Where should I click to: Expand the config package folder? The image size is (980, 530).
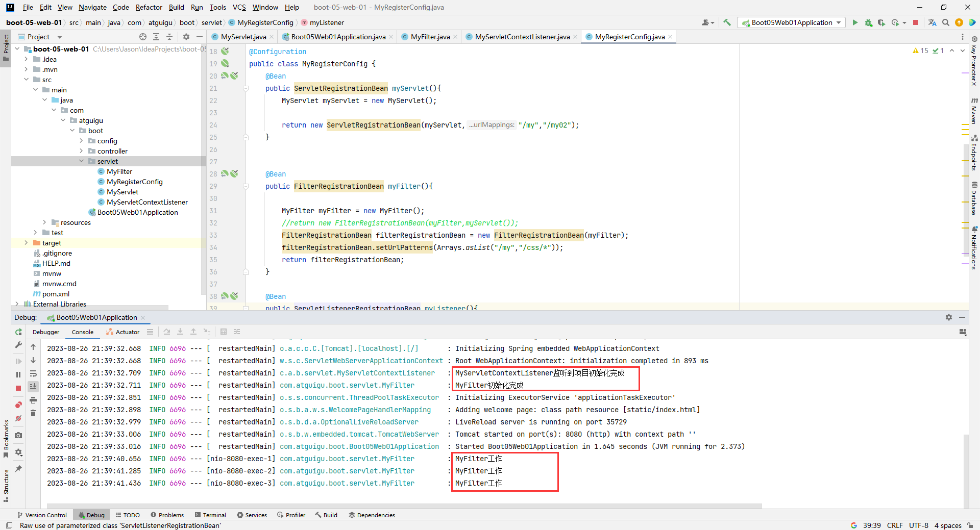pyautogui.click(x=81, y=141)
